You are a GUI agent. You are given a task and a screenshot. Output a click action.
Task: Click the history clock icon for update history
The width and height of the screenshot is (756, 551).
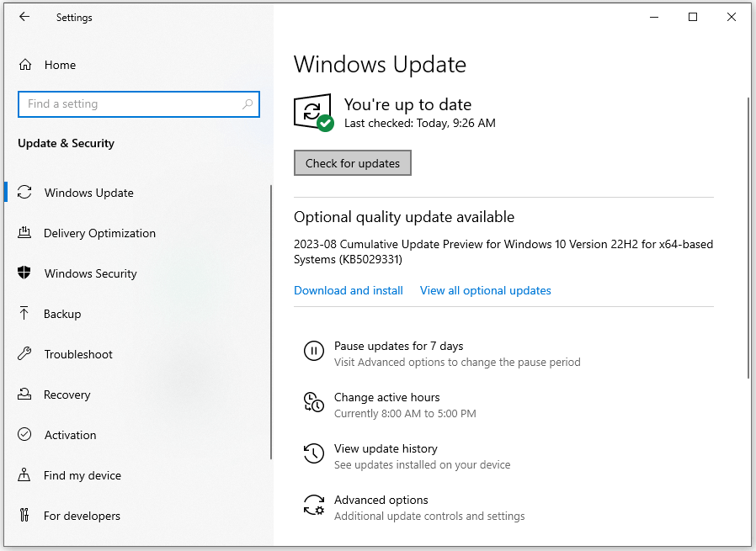pos(314,453)
